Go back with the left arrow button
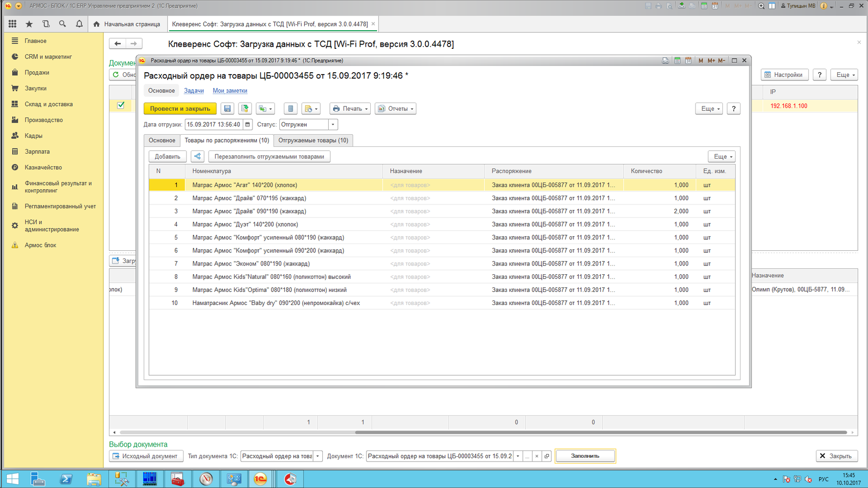The width and height of the screenshot is (868, 488). point(118,43)
